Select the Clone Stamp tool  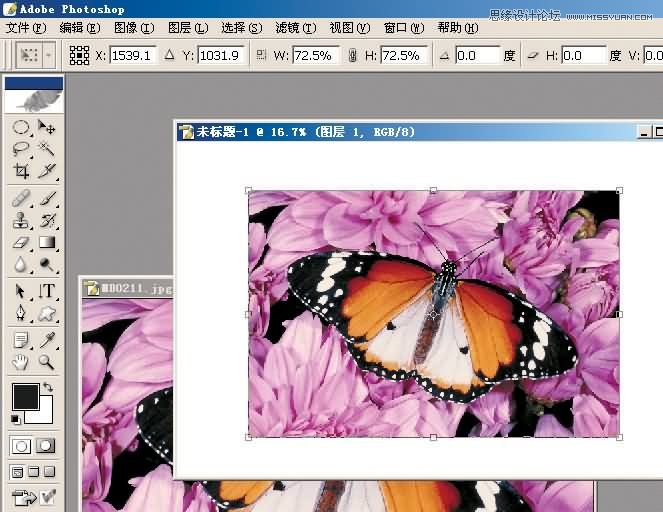(x=21, y=220)
